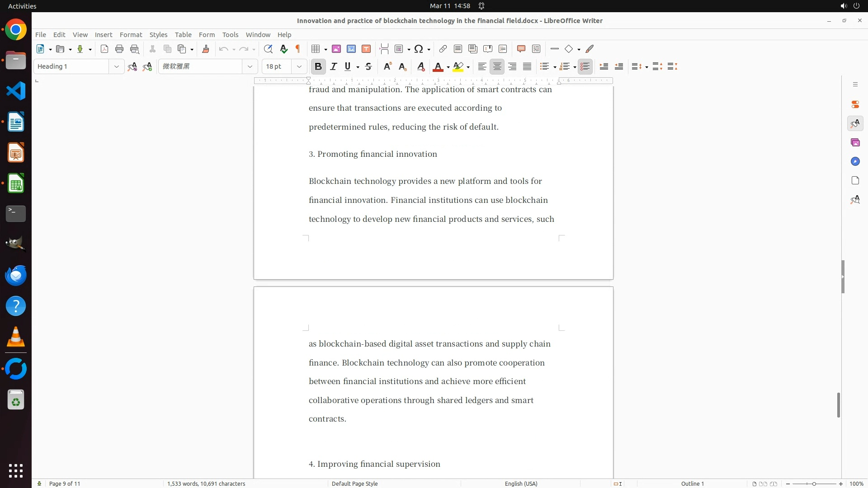This screenshot has width=868, height=488.
Task: Open the Find & Replace tool
Action: point(268,49)
